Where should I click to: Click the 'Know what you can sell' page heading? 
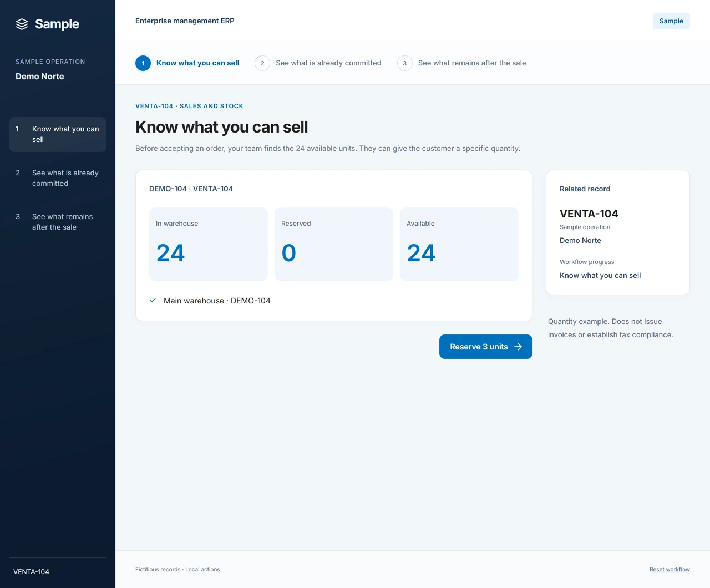point(222,127)
